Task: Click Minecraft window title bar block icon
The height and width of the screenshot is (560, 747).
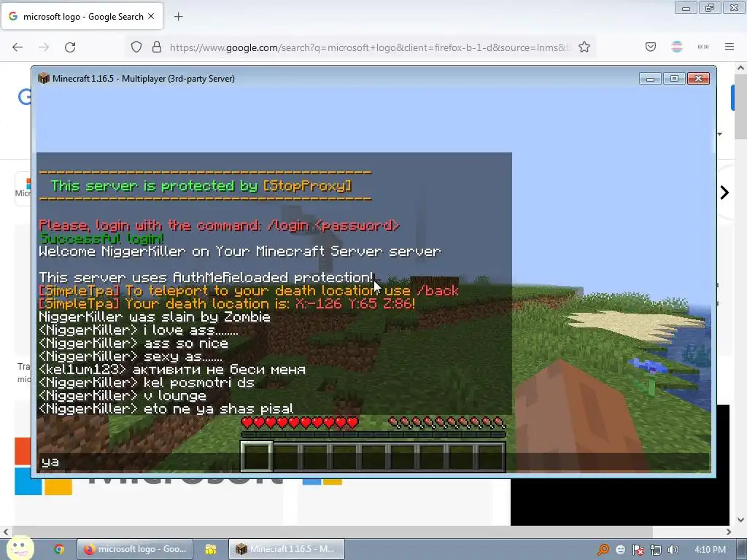Action: click(43, 78)
